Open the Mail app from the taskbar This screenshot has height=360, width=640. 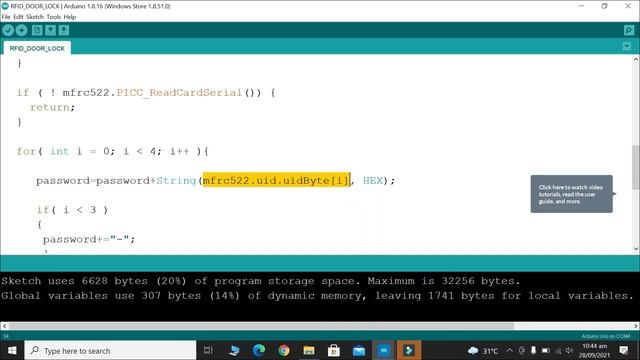[x=359, y=350]
